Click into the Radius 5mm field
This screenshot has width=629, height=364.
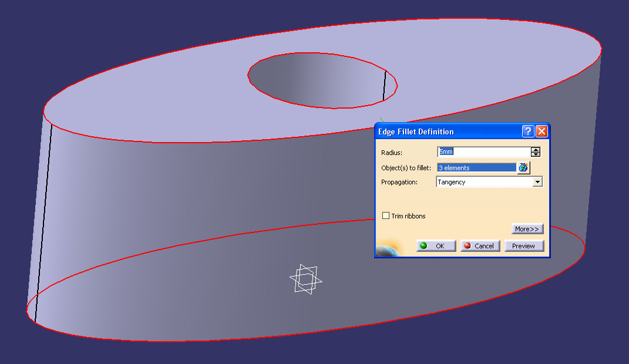click(484, 151)
